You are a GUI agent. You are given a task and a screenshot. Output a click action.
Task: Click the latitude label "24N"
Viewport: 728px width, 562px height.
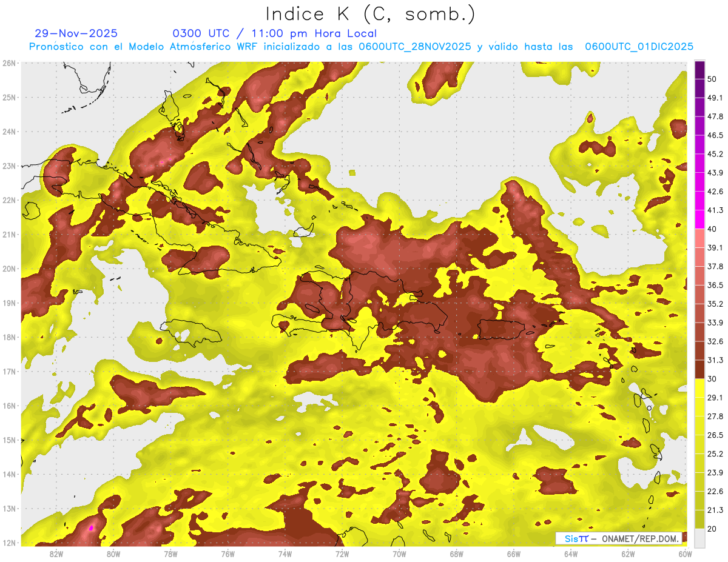(x=10, y=132)
